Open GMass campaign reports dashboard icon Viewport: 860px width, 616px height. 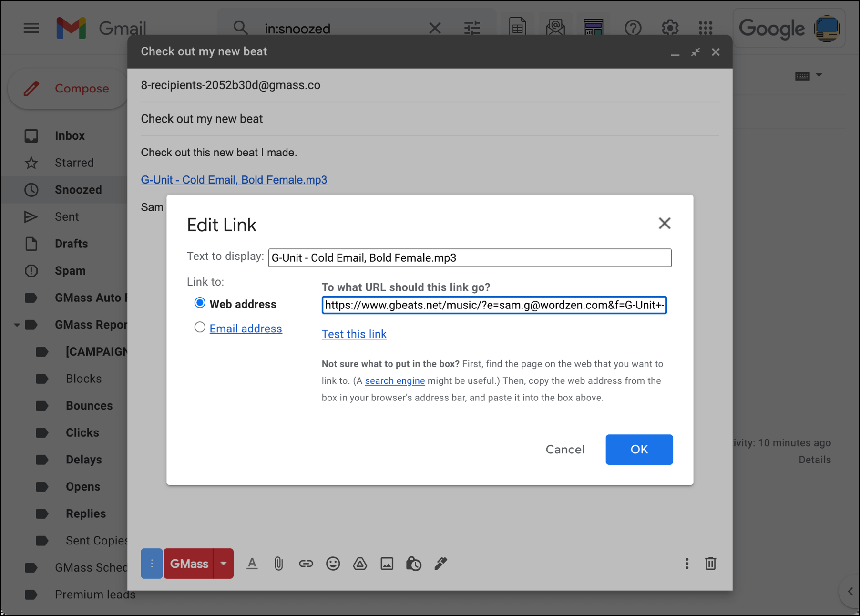pos(594,27)
